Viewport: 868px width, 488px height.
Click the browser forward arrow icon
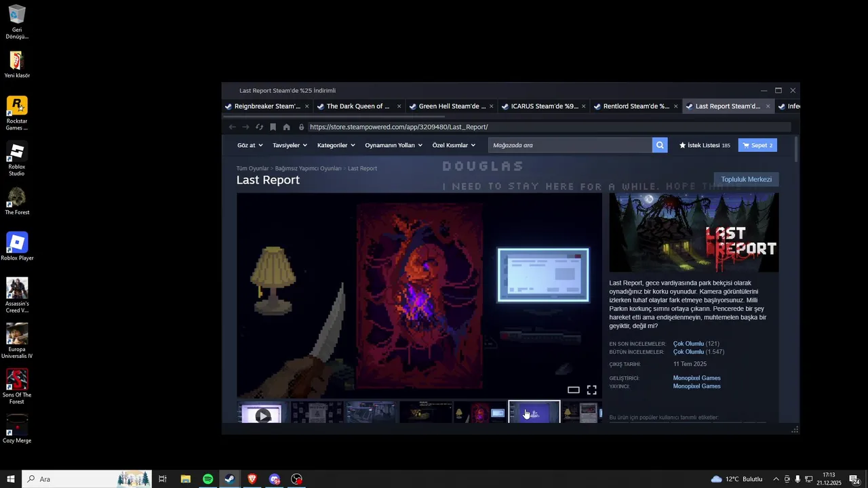(x=245, y=127)
